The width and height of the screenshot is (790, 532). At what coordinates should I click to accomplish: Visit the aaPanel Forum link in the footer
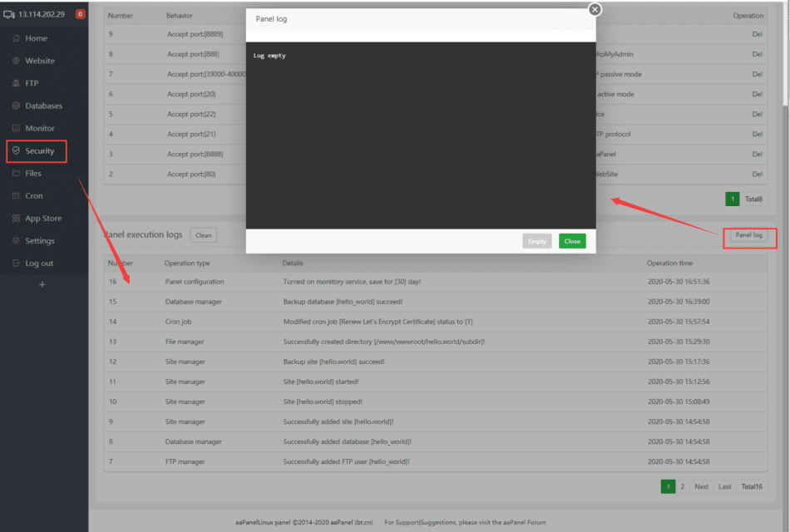[x=525, y=522]
